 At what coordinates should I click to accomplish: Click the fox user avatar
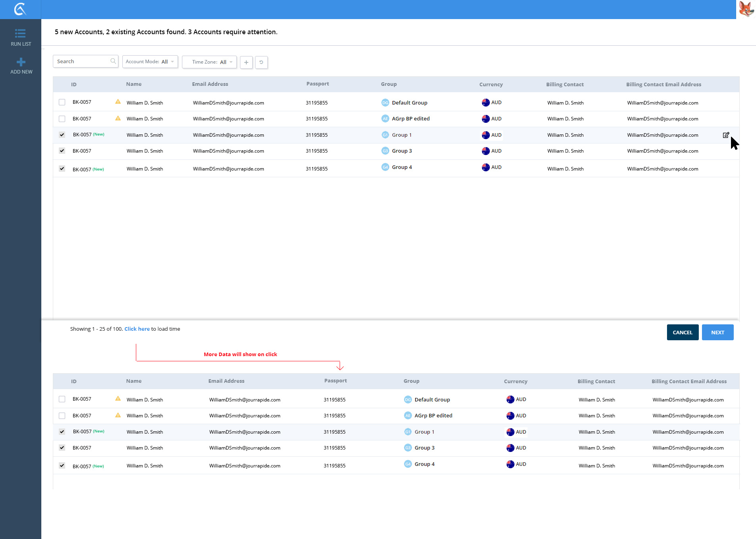pyautogui.click(x=746, y=9)
